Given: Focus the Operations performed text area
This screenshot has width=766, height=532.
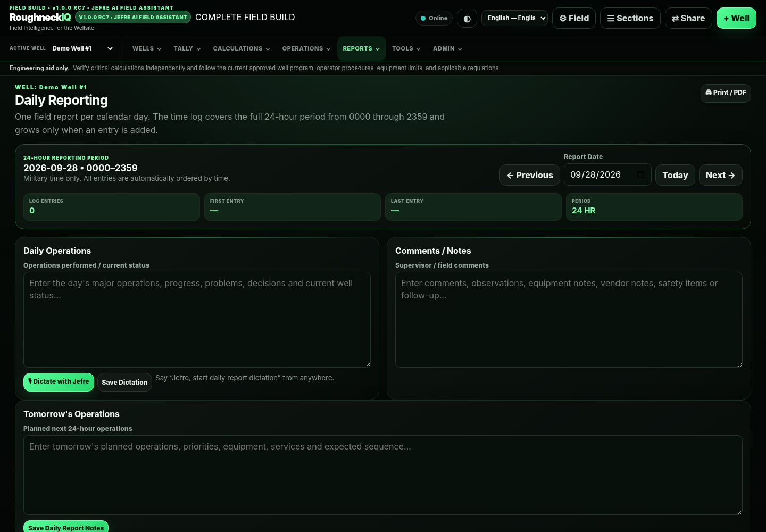Looking at the screenshot, I should [x=197, y=320].
